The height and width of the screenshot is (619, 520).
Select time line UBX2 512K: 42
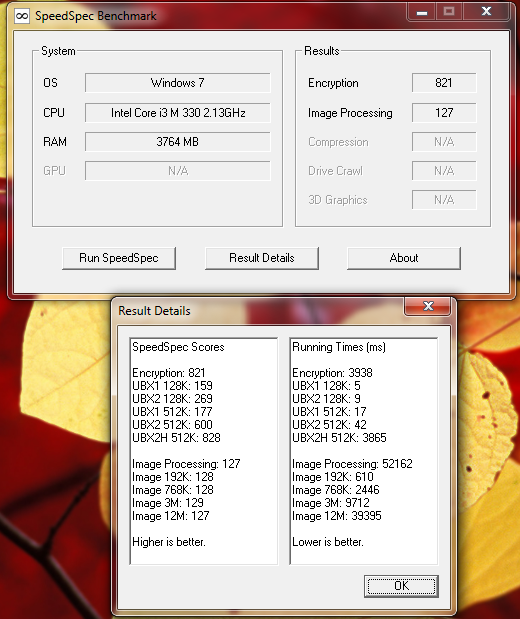329,425
